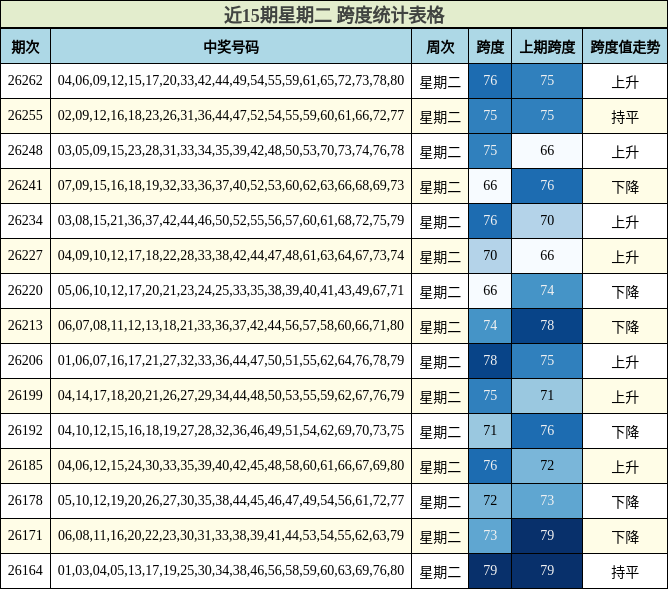The height and width of the screenshot is (589, 668).
Task: Click the 上期跨度 cell 72 in row 26185
Action: 547,465
